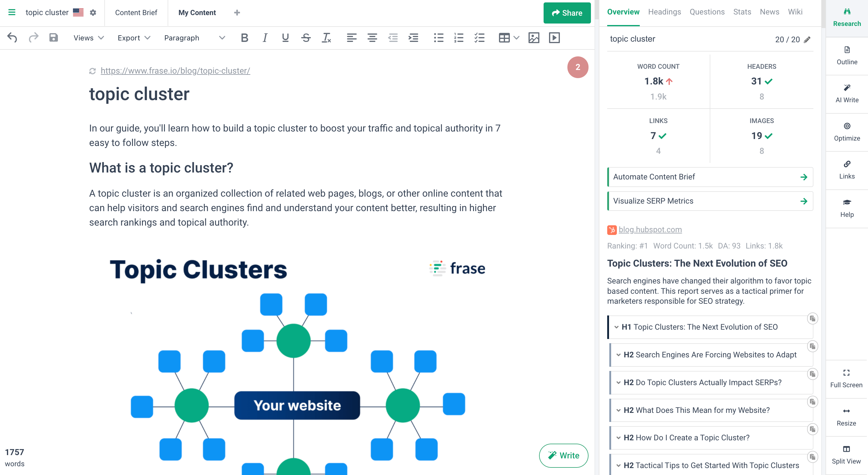Click the Visualize SERP Metrics button
Image resolution: width=868 pixels, height=475 pixels.
click(x=710, y=201)
